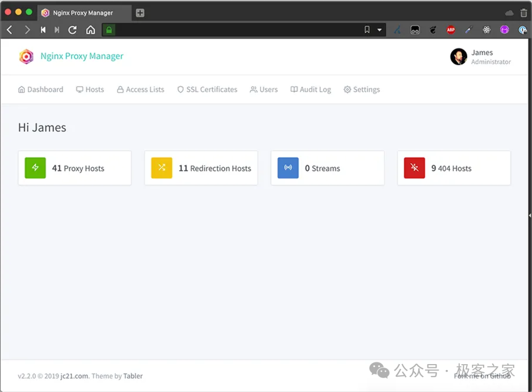
Task: Bookmark this page
Action: pyautogui.click(x=367, y=30)
